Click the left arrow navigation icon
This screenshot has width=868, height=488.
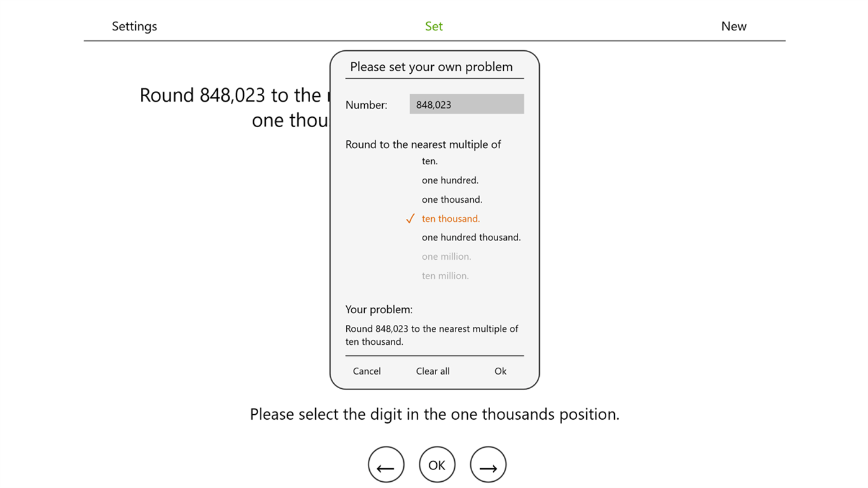coord(386,464)
